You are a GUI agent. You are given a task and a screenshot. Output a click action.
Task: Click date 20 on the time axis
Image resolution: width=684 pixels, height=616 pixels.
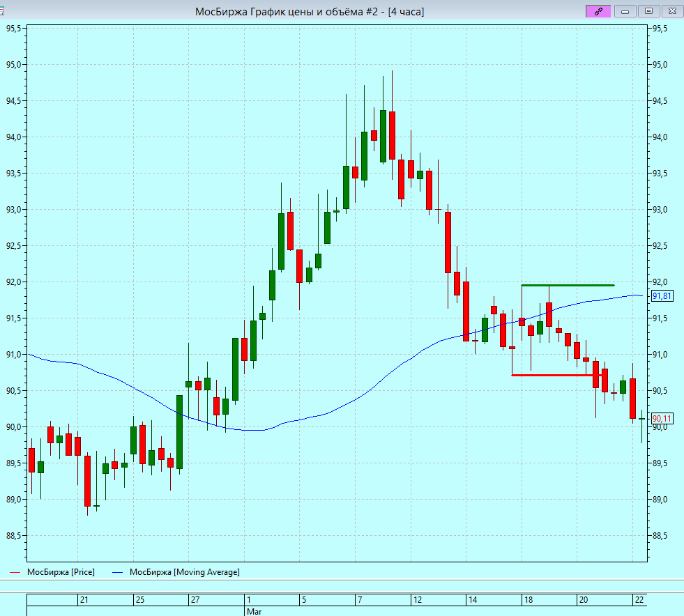point(583,600)
